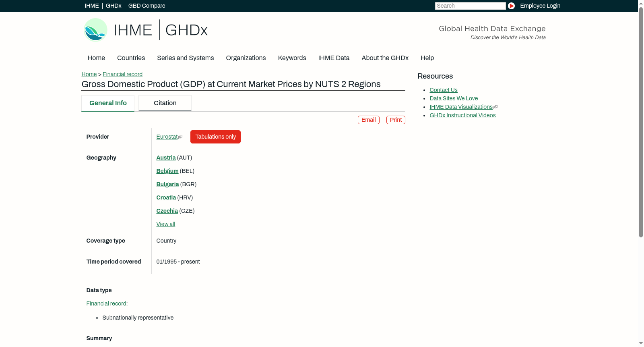Click the page title about GDP by NUTS 2 Regions
644x347 pixels.
pyautogui.click(x=231, y=84)
